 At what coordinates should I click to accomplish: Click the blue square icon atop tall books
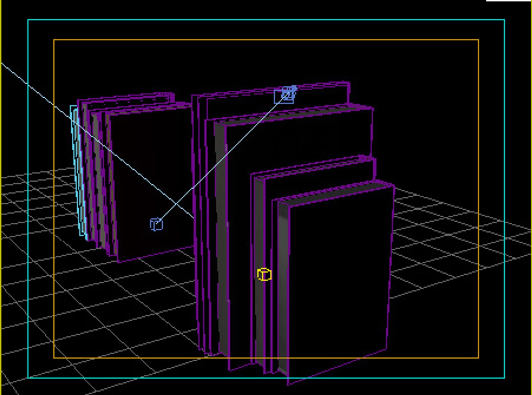point(285,95)
